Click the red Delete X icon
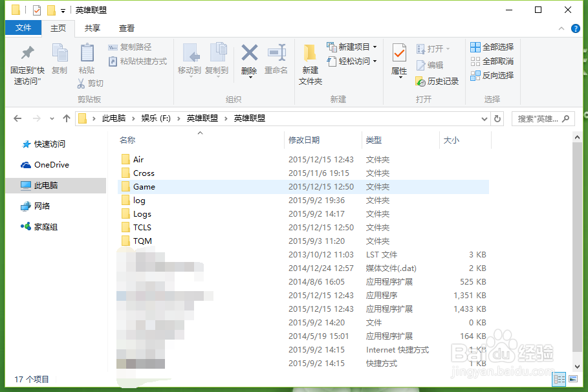The image size is (588, 392). [250, 52]
